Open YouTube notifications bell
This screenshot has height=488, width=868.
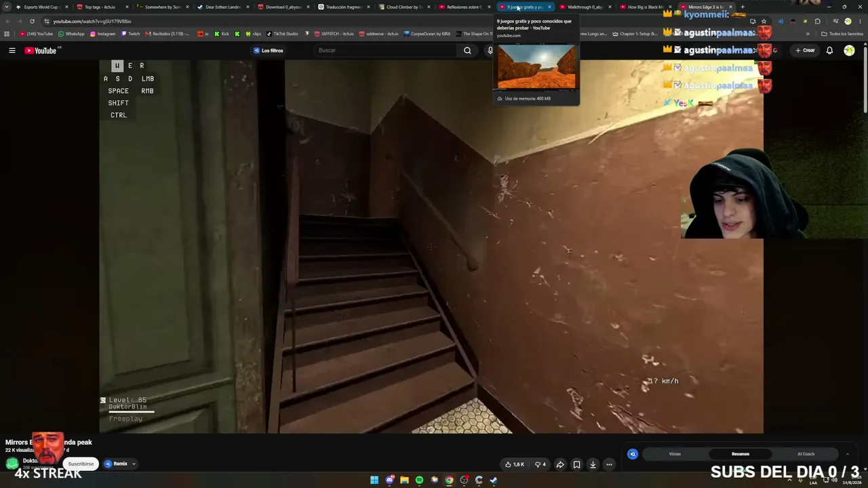[829, 50]
